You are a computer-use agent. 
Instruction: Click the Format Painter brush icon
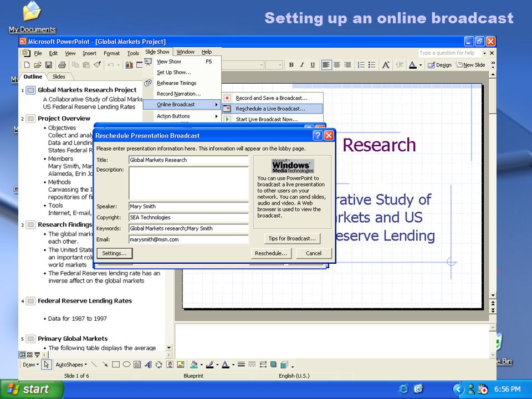97,64
